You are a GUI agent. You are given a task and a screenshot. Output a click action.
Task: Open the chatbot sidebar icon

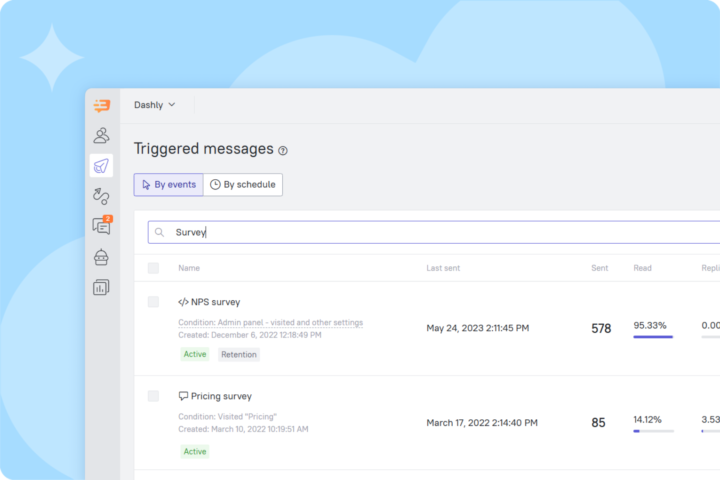pos(101,257)
